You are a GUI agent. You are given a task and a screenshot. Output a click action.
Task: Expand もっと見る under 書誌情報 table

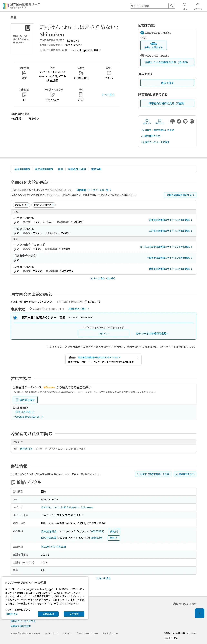point(103,578)
